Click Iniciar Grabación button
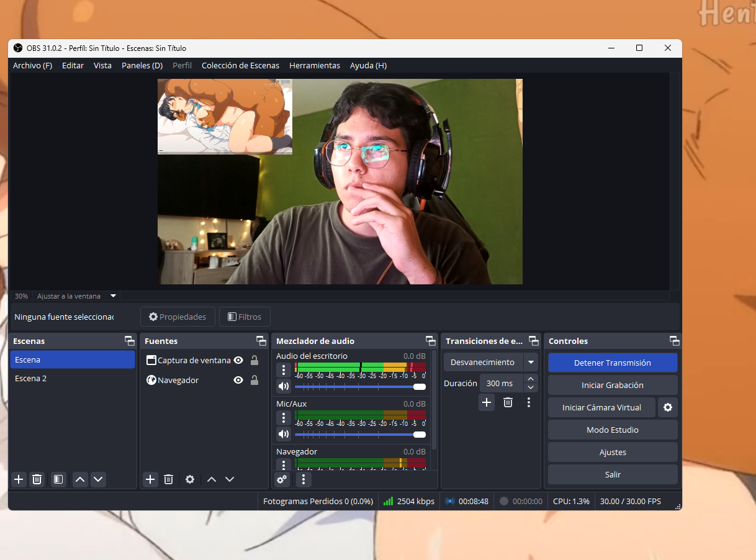The image size is (756, 560). [613, 385]
